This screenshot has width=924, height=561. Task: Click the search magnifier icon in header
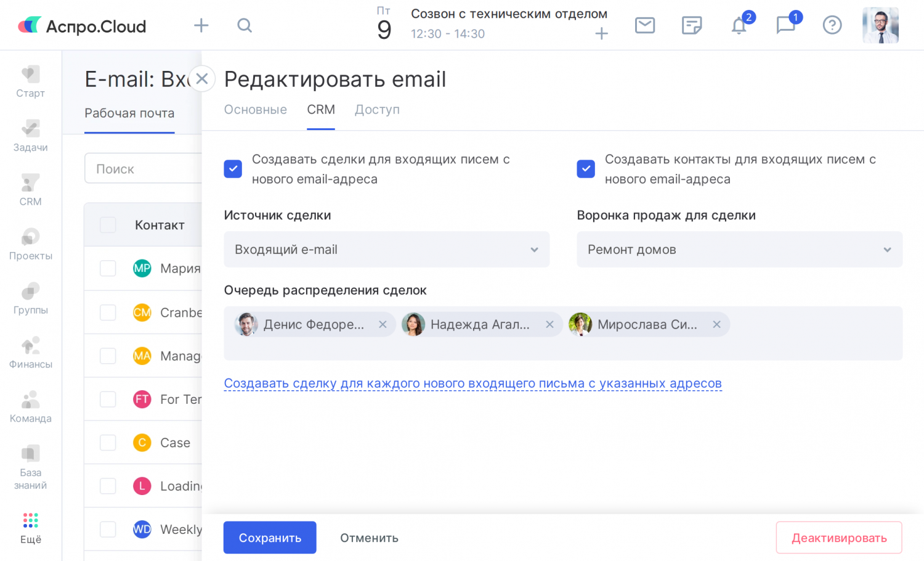(x=245, y=25)
